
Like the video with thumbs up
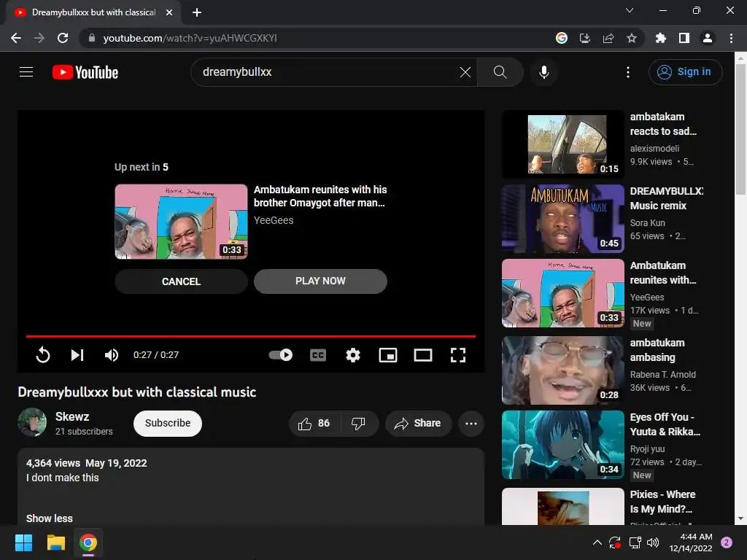314,424
